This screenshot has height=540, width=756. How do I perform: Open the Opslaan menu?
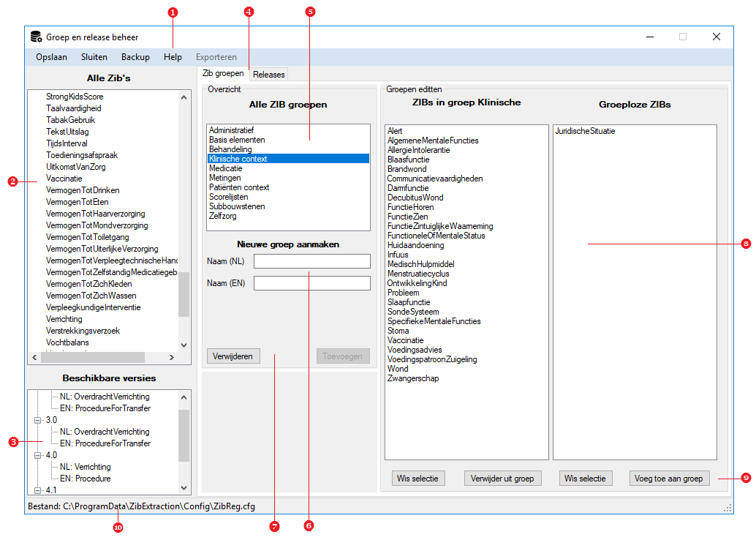(x=52, y=57)
